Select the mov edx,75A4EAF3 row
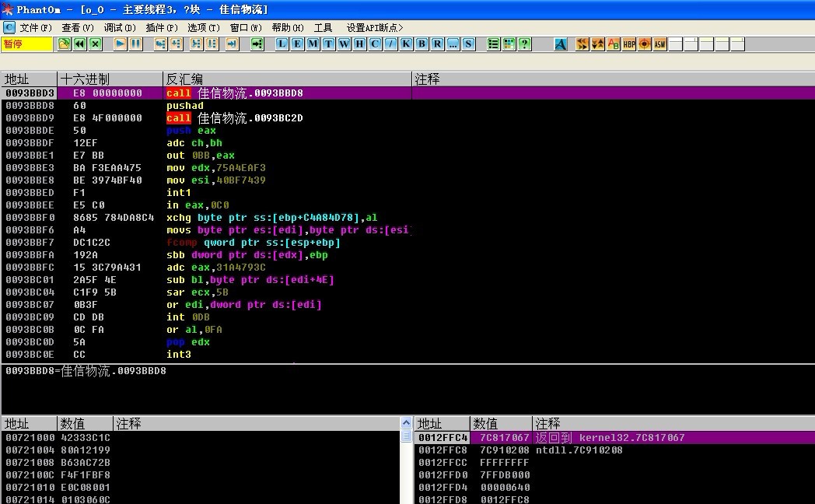Image resolution: width=815 pixels, height=504 pixels. (407, 168)
